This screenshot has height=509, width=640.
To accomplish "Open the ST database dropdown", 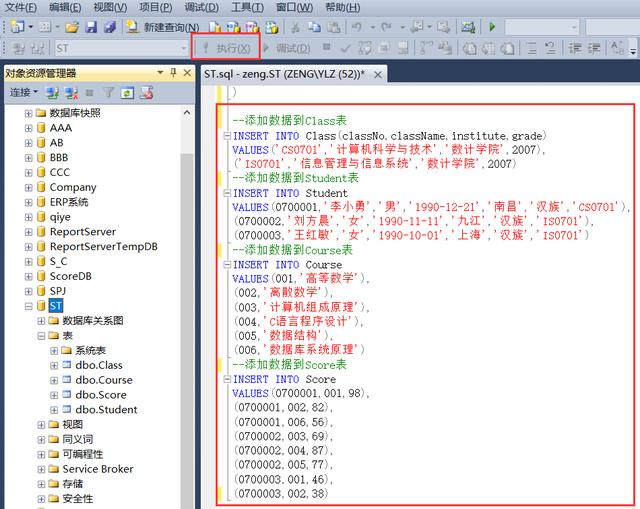I will pyautogui.click(x=183, y=49).
